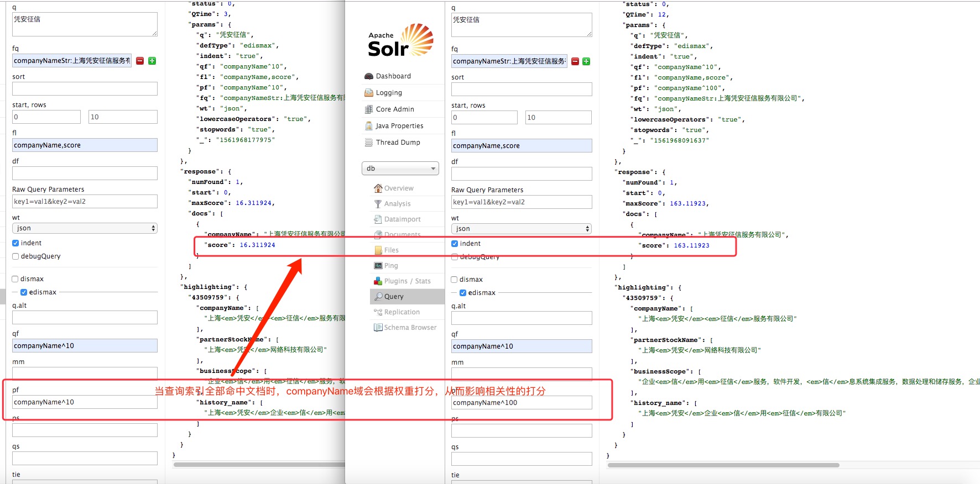Image resolution: width=980 pixels, height=484 pixels.
Task: Open the Schema Browser link
Action: click(410, 328)
